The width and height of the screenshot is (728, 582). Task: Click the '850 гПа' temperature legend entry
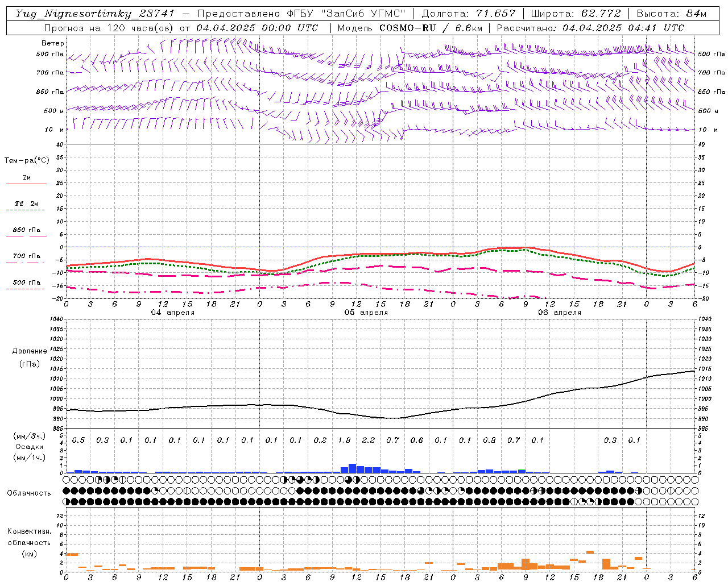pos(27,230)
